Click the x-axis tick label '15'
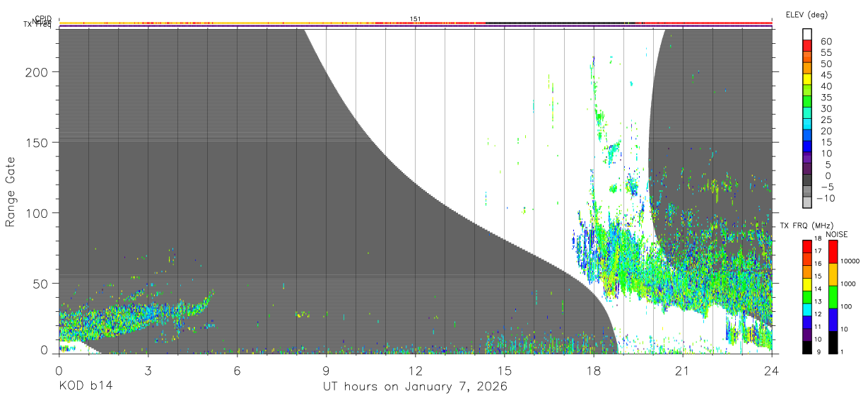The height and width of the screenshot is (401, 868). (x=505, y=370)
